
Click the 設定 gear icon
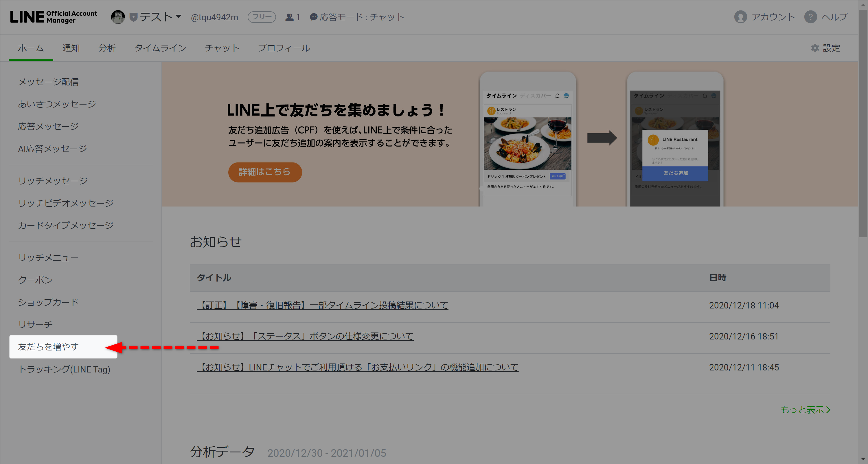[815, 48]
